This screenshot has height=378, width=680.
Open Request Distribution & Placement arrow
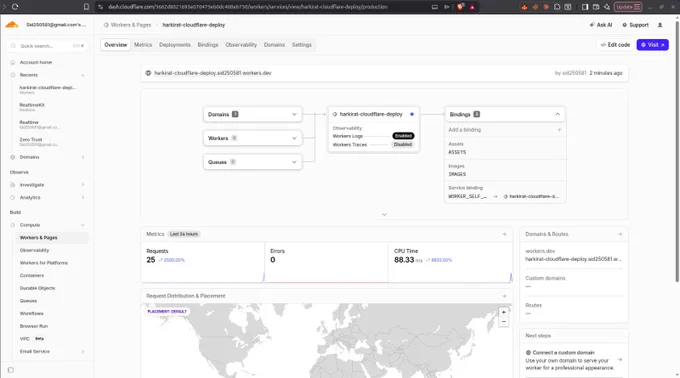tap(504, 296)
